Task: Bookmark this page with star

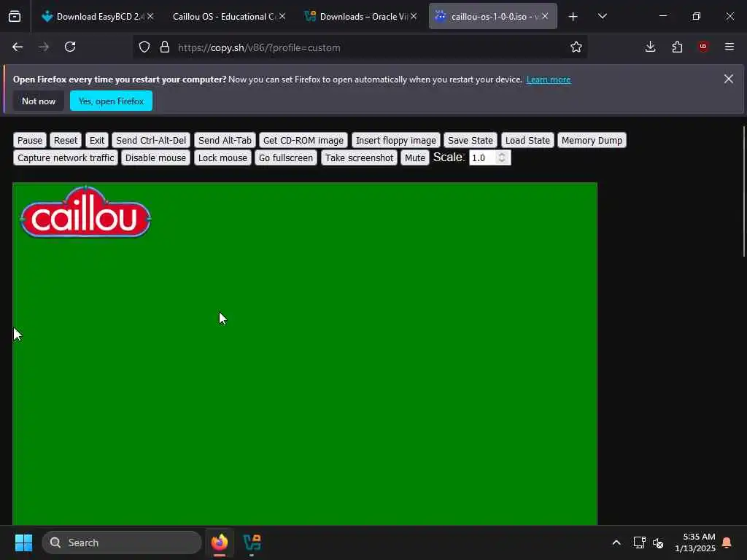Action: (x=576, y=47)
